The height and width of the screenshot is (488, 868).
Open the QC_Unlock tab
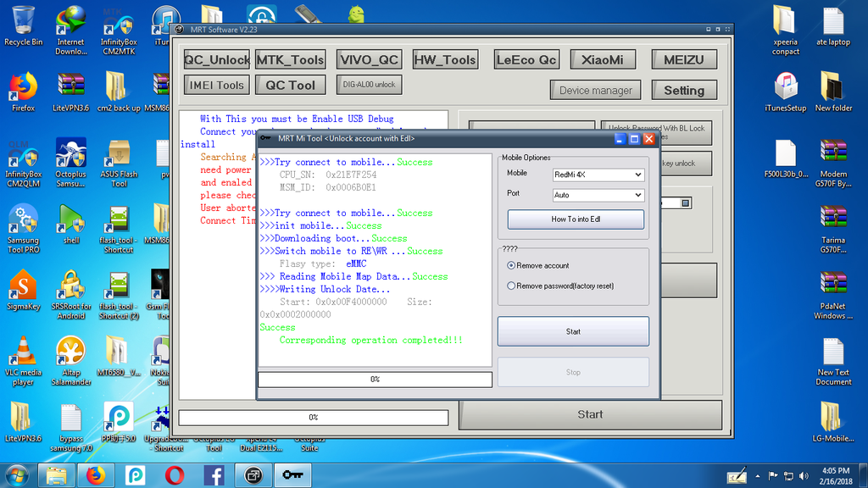coord(217,59)
